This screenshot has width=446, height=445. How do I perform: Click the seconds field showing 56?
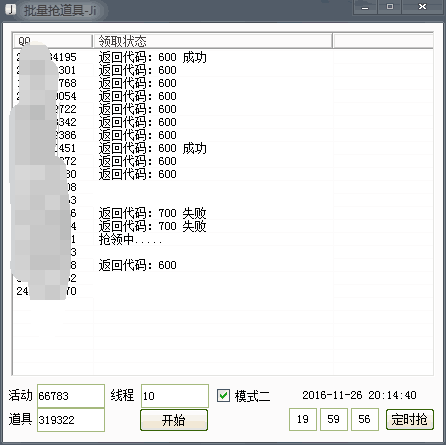(365, 419)
